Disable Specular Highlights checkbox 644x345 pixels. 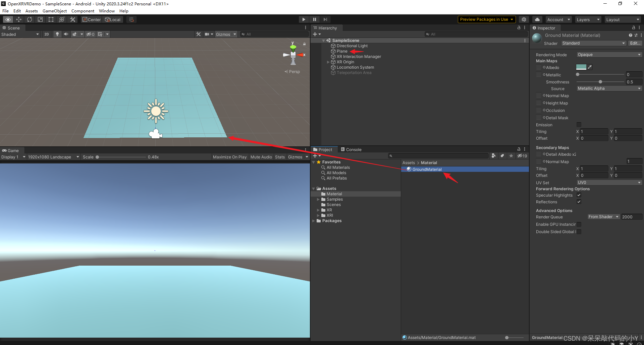[x=579, y=195]
